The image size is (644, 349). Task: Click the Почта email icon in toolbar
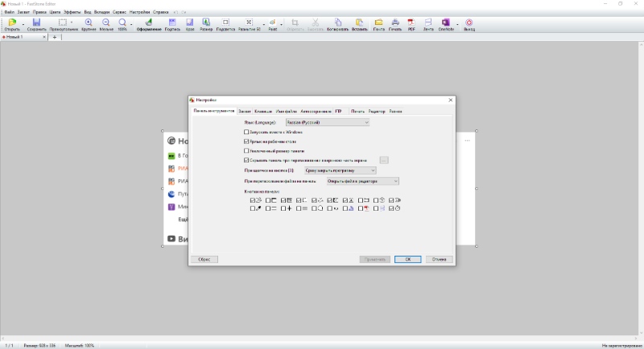pos(378,24)
